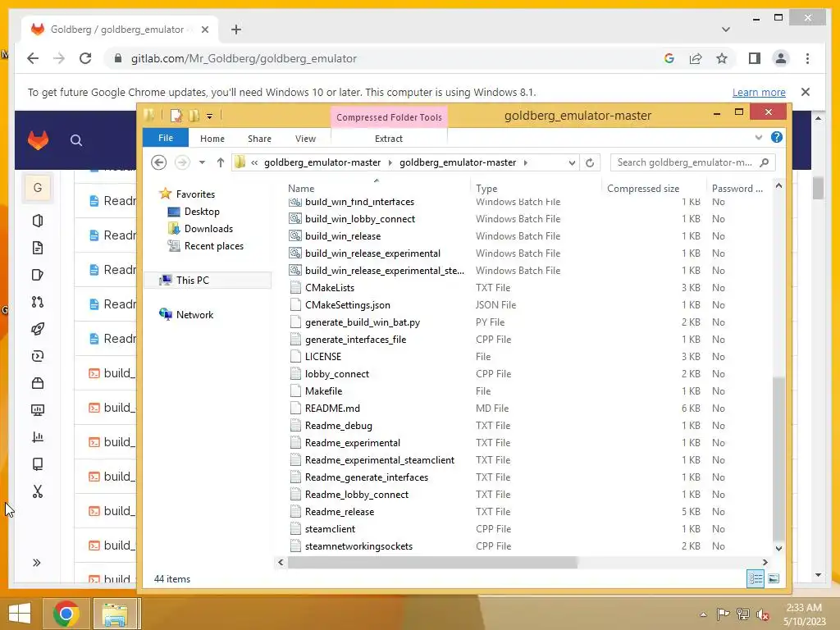This screenshot has height=630, width=840.
Task: Open the Share ribbon tab
Action: [x=259, y=139]
